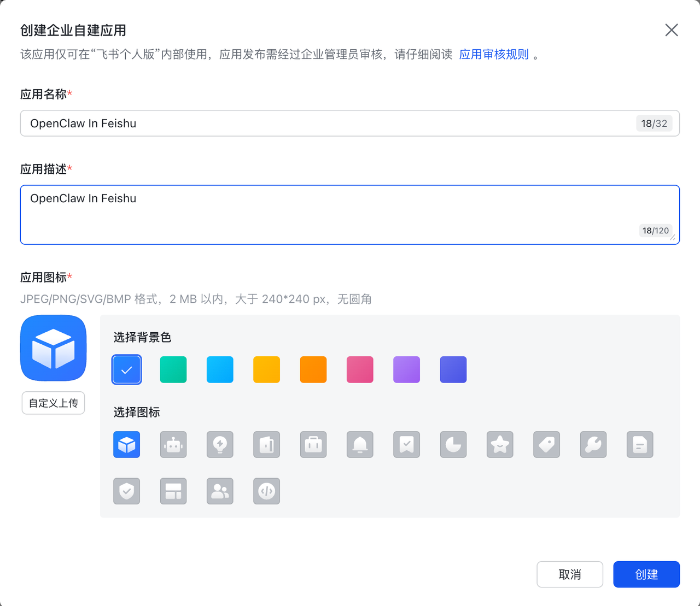This screenshot has height=606, width=700.
Task: Select the robot app icon
Action: [x=173, y=444]
